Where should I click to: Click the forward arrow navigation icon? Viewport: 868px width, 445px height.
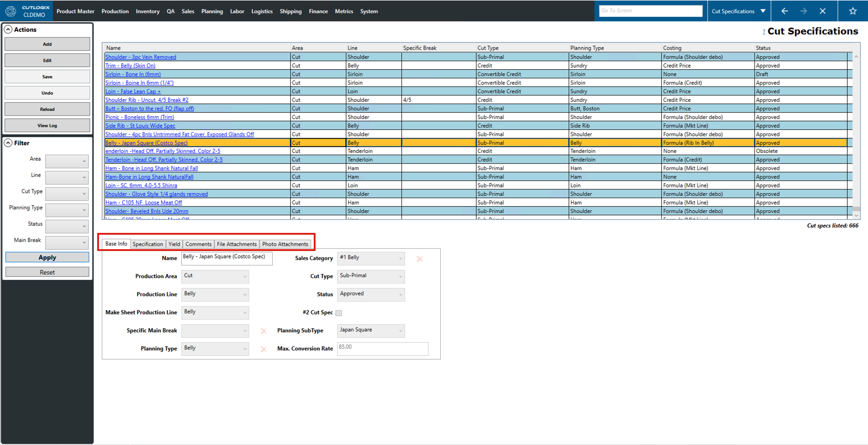[803, 11]
